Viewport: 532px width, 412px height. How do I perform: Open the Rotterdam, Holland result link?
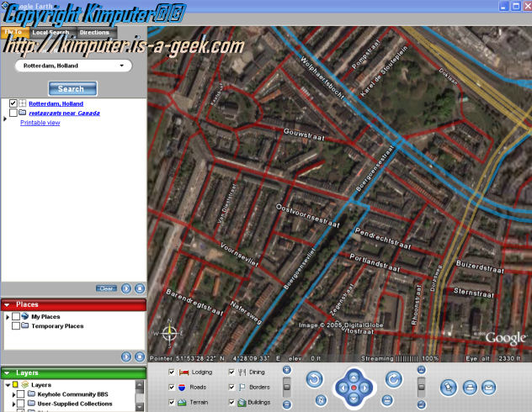[x=56, y=103]
